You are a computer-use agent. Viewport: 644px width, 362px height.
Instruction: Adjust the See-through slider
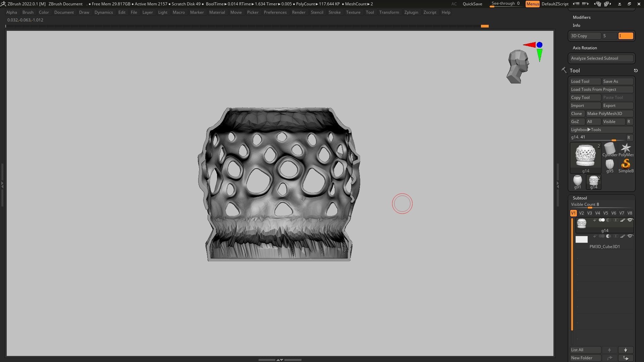tap(505, 4)
